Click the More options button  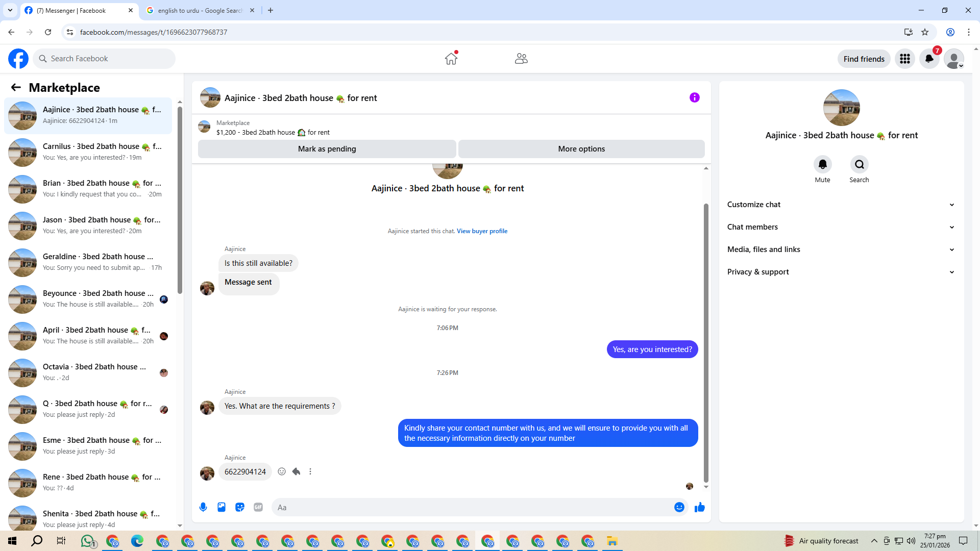581,149
